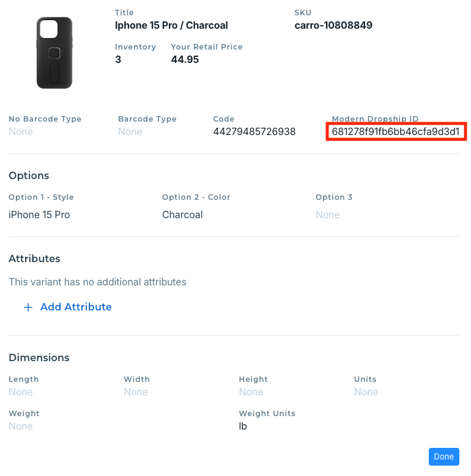Click Your Retail Price value 44.95
This screenshot has height=476, width=471.
point(185,60)
